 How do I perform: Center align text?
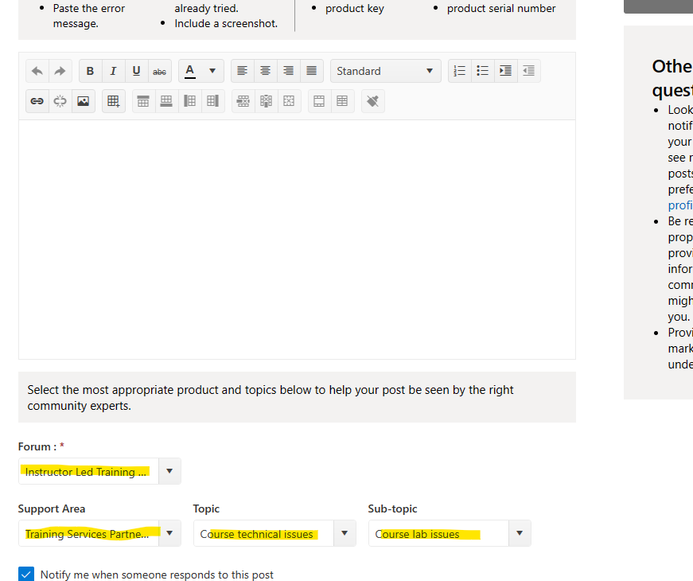(265, 71)
